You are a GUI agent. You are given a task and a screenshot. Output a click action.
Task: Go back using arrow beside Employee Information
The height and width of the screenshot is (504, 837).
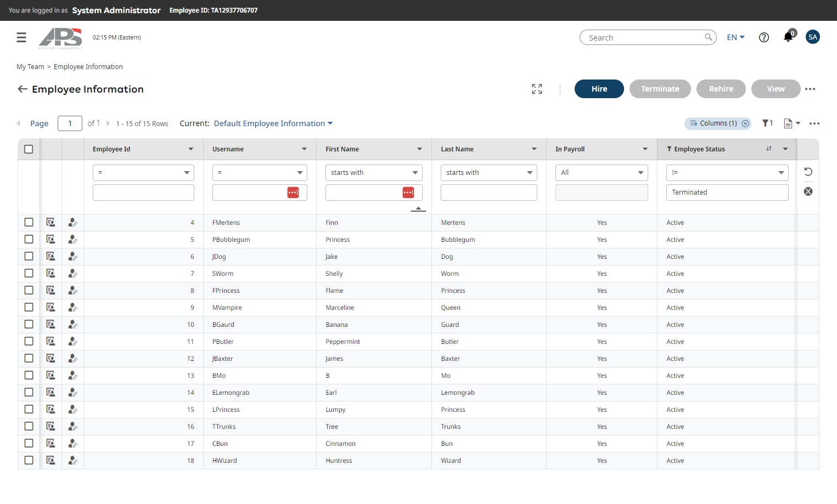23,89
